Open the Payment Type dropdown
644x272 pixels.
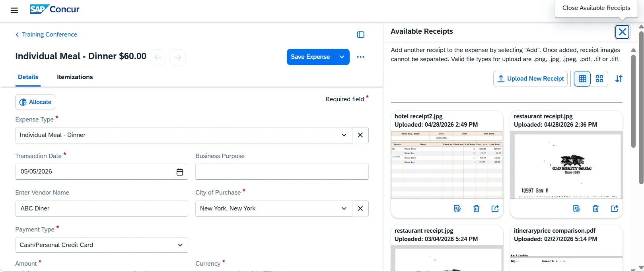click(101, 245)
